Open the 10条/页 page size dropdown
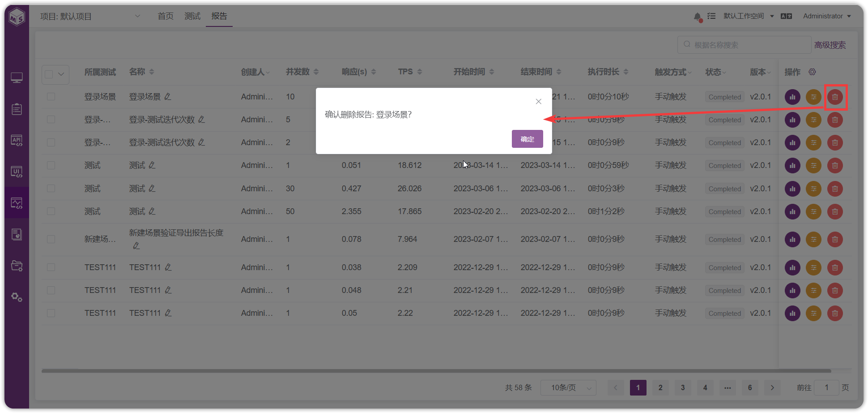The width and height of the screenshot is (868, 413). click(x=568, y=387)
